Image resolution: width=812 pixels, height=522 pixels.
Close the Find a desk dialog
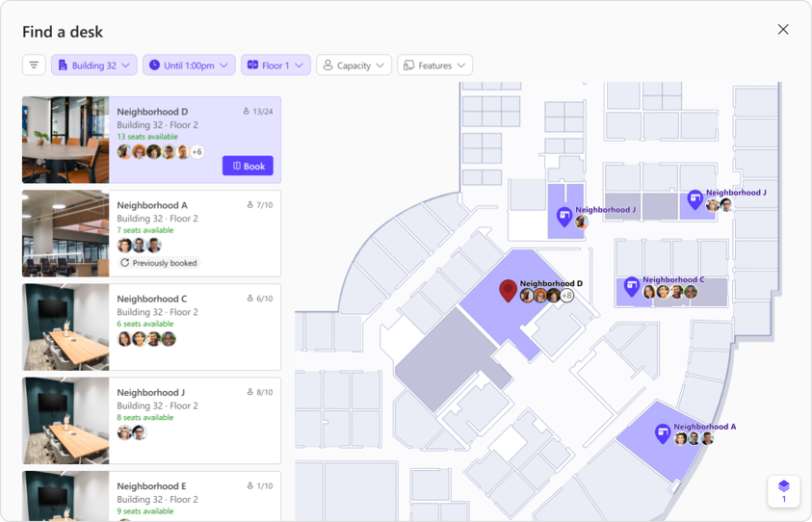783,30
